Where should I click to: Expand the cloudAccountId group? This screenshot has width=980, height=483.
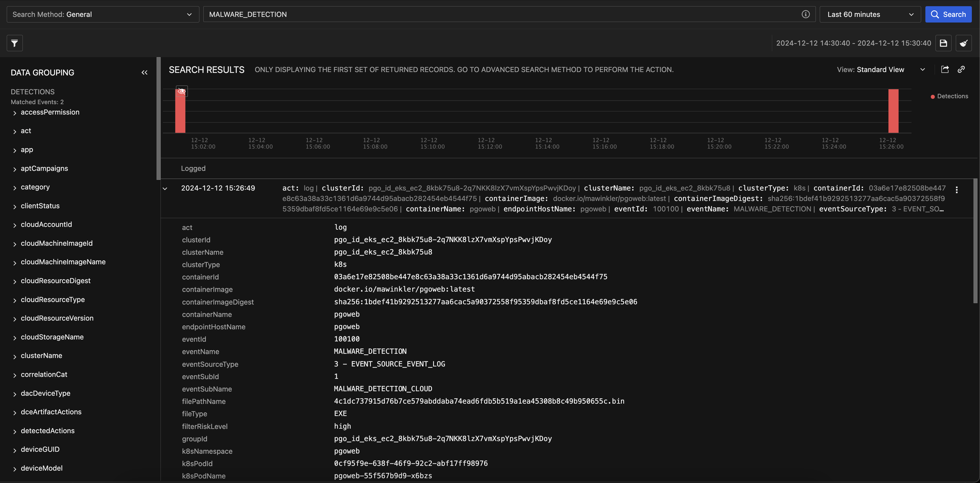pos(14,225)
